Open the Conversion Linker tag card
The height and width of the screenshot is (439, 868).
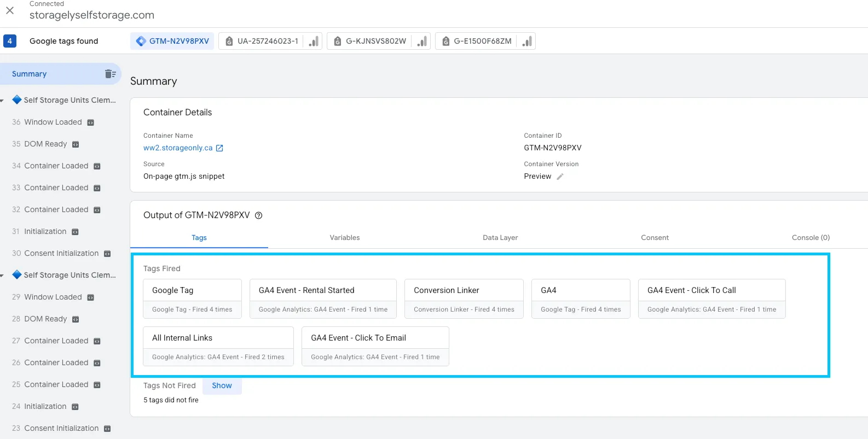click(x=464, y=299)
